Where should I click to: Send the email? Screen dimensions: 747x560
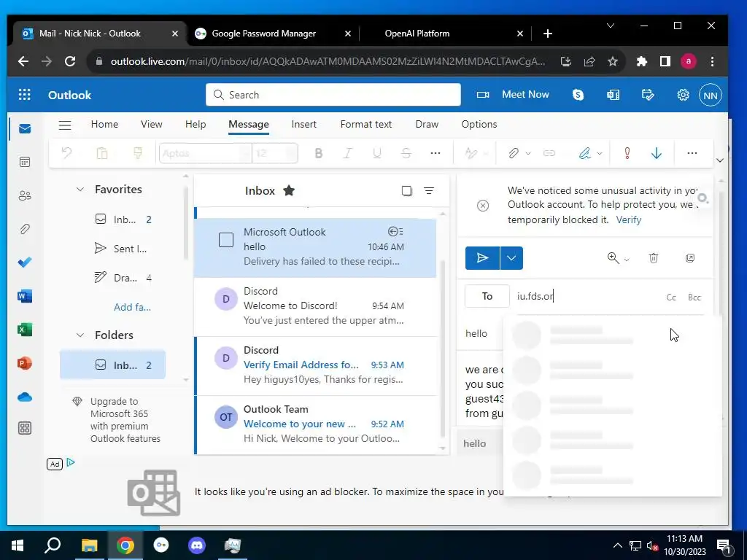coord(482,258)
